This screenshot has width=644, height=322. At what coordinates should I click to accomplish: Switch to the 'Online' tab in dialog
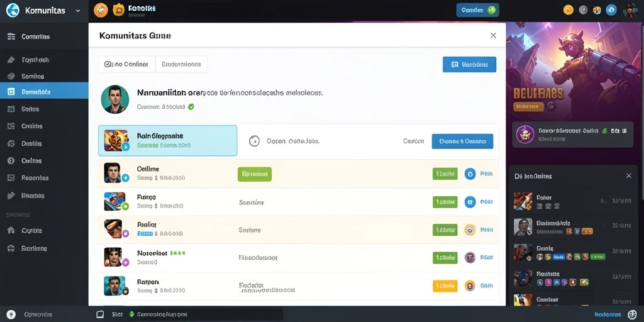pos(126,65)
